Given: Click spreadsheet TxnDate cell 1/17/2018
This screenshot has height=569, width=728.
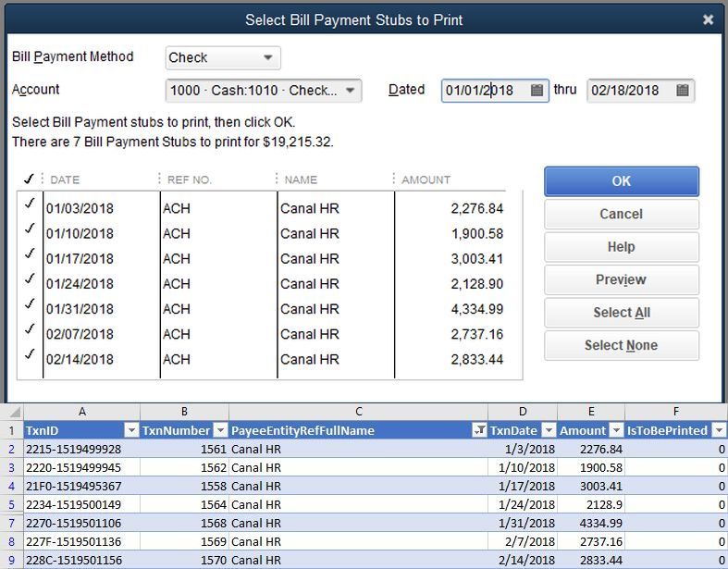Looking at the screenshot, I should (x=523, y=487).
